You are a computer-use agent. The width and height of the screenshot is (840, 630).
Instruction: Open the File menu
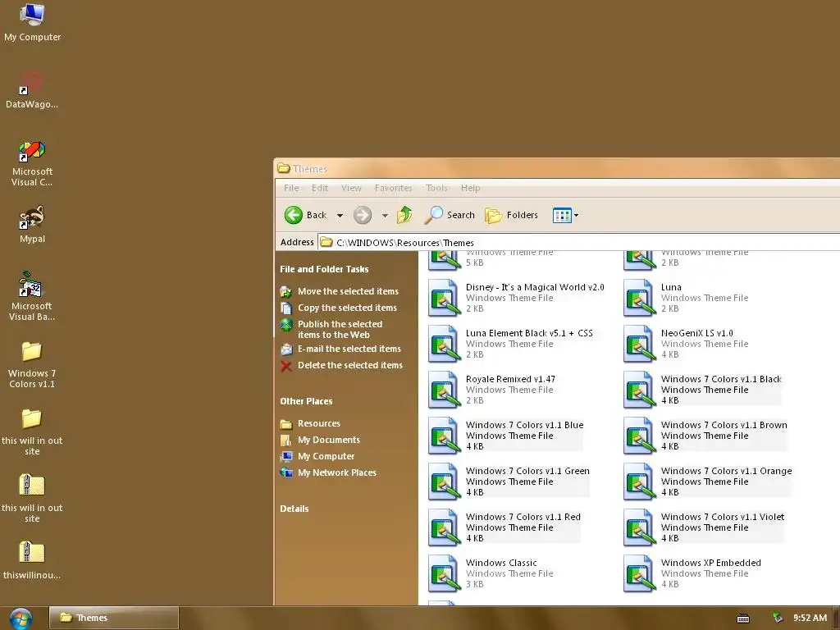click(291, 188)
